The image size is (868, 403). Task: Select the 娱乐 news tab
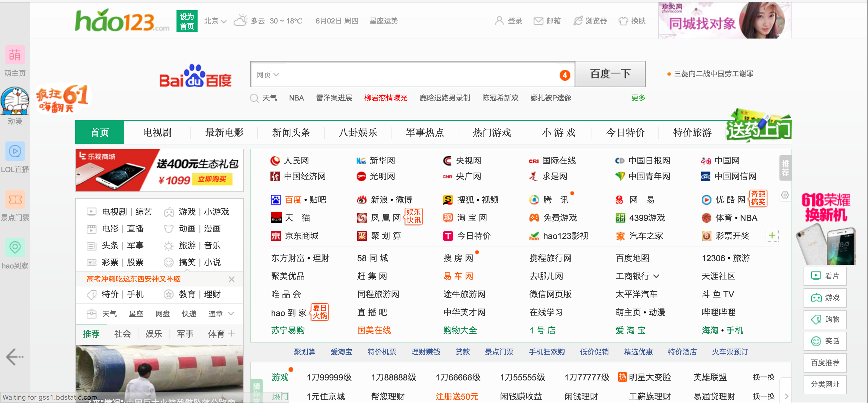point(154,334)
